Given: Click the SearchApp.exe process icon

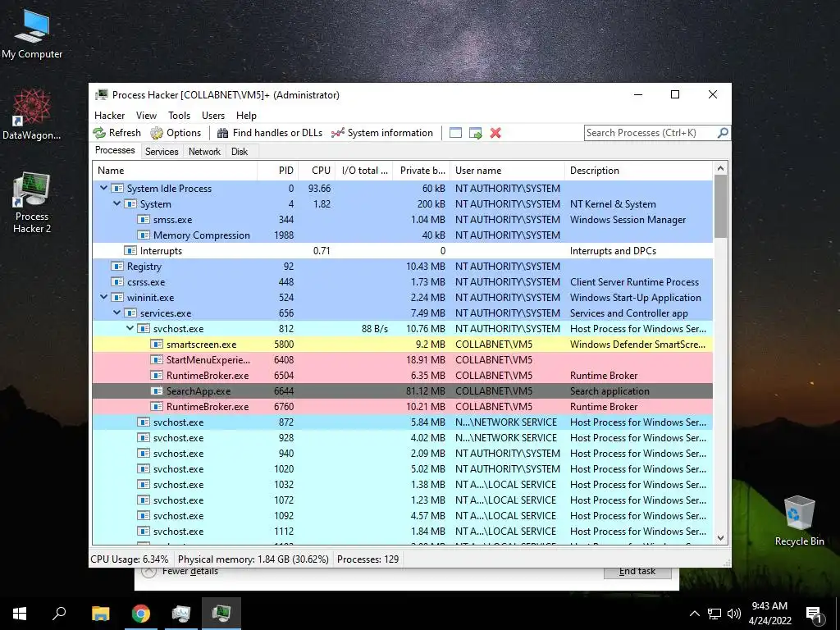Looking at the screenshot, I should 157,391.
